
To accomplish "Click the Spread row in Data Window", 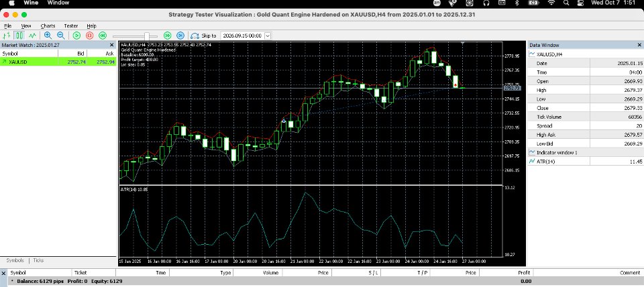I will pos(586,125).
